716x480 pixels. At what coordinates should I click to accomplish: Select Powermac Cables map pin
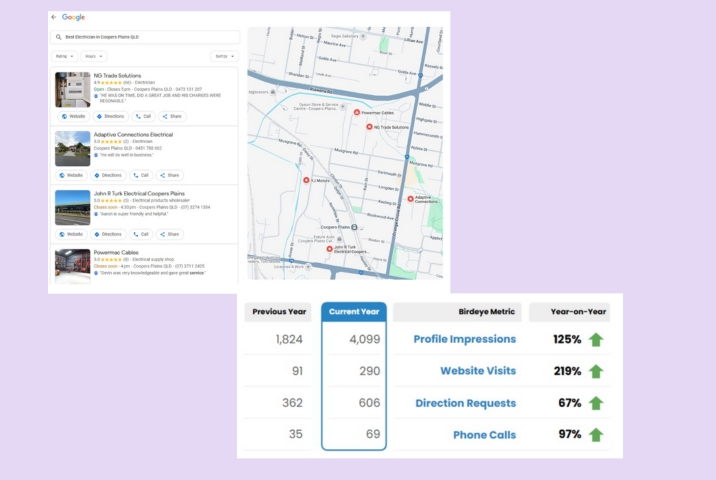coord(357,112)
